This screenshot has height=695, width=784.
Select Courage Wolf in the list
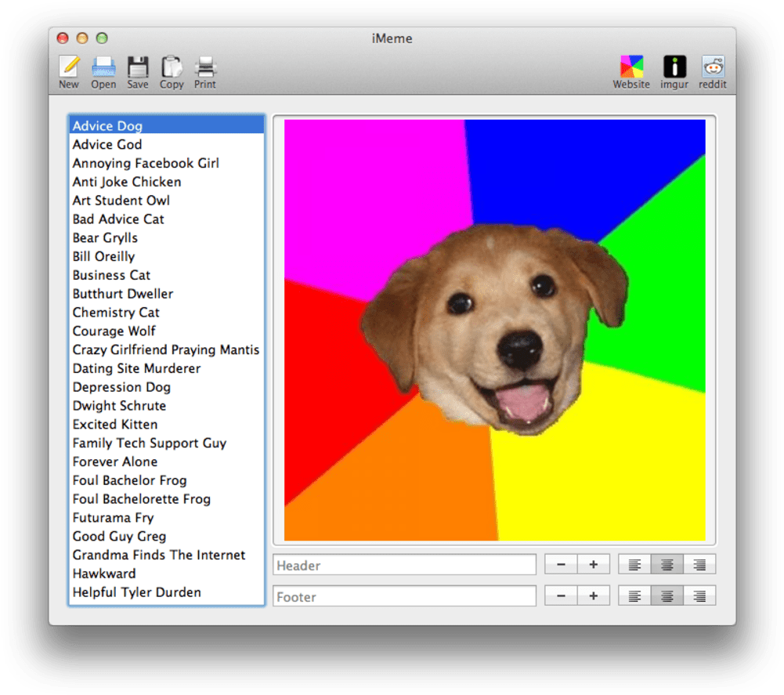click(x=167, y=331)
